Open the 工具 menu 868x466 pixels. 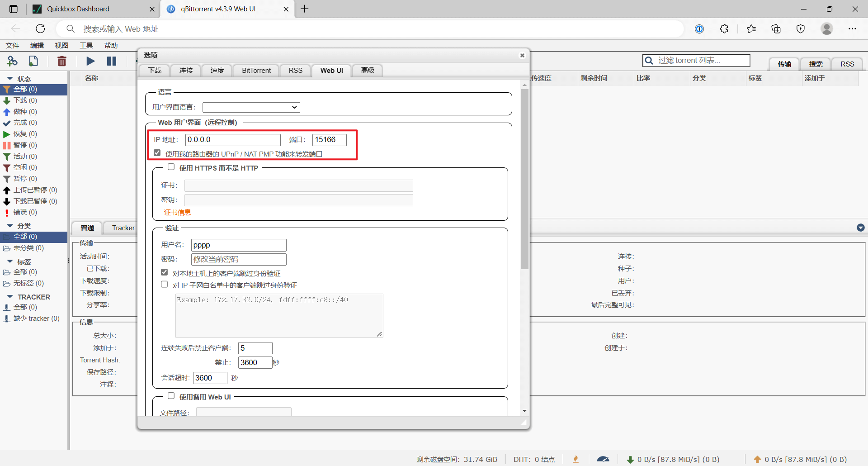click(x=86, y=45)
